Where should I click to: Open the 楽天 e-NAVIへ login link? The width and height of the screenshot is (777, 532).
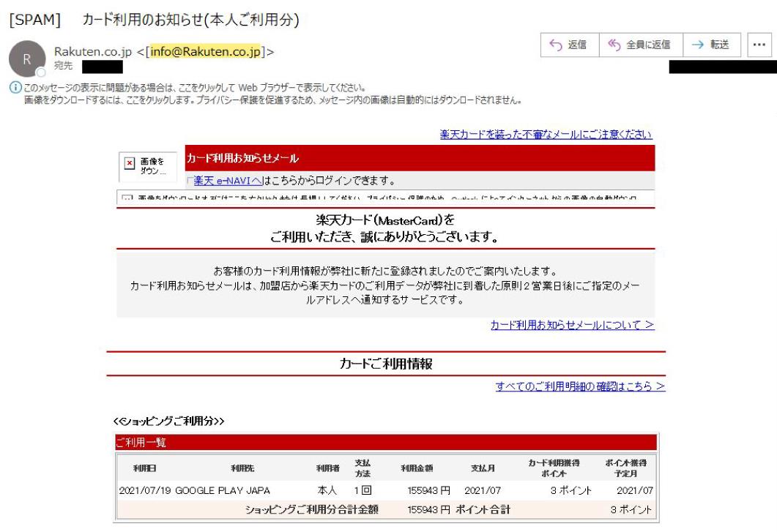pyautogui.click(x=228, y=180)
